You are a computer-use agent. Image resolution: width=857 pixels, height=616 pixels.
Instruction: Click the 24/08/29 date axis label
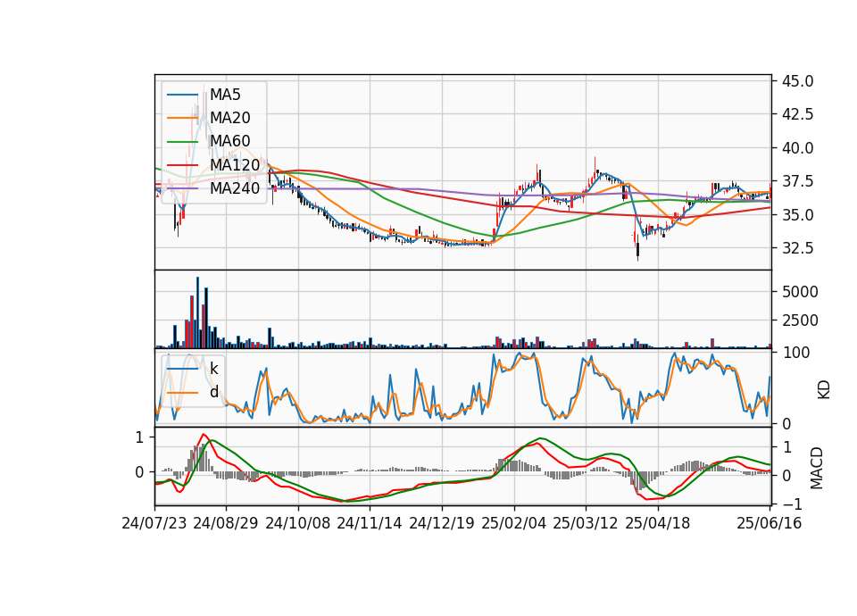pos(226,523)
